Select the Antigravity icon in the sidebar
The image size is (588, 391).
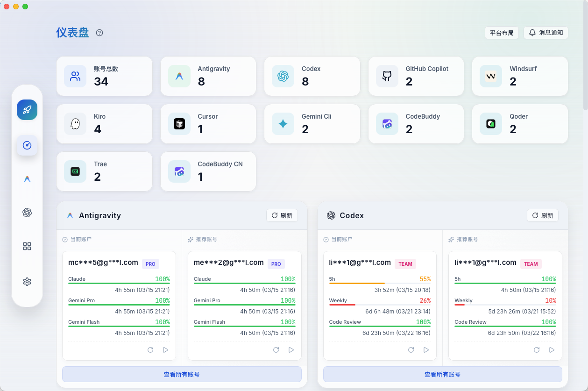tap(27, 179)
